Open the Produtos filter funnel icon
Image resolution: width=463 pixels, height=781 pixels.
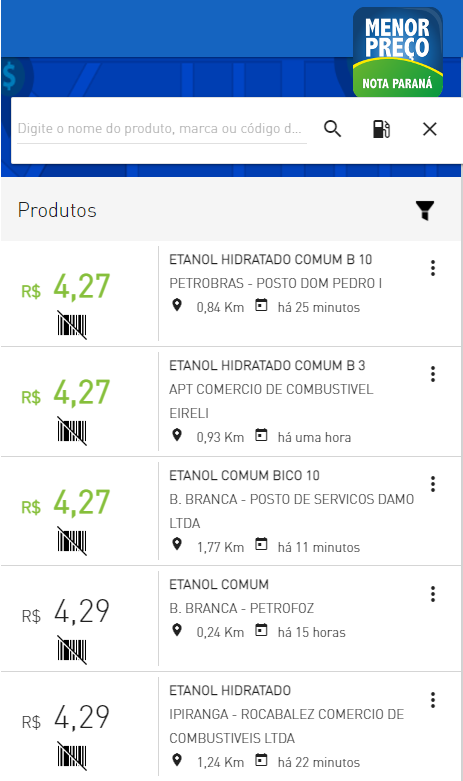(x=425, y=210)
